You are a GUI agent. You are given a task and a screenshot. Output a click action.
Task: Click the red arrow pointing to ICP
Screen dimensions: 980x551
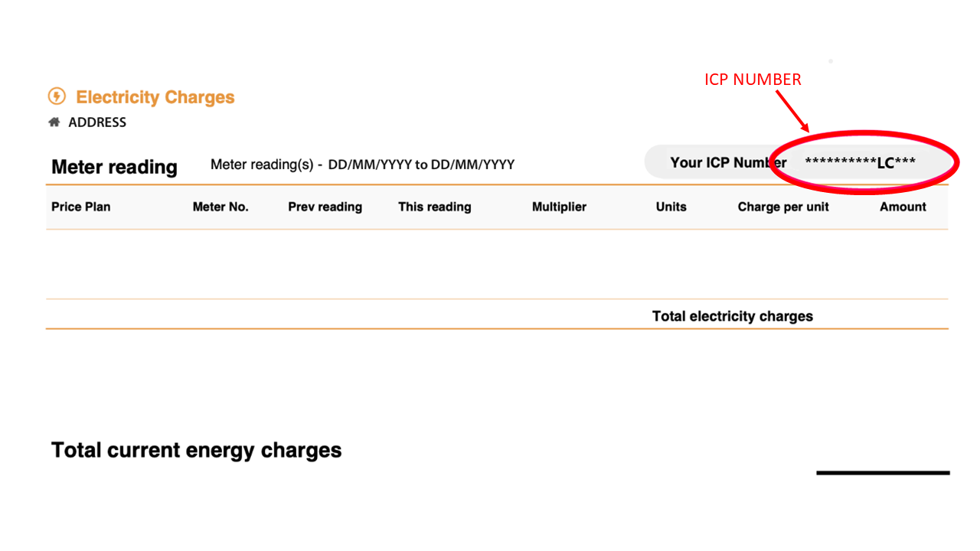click(x=793, y=111)
